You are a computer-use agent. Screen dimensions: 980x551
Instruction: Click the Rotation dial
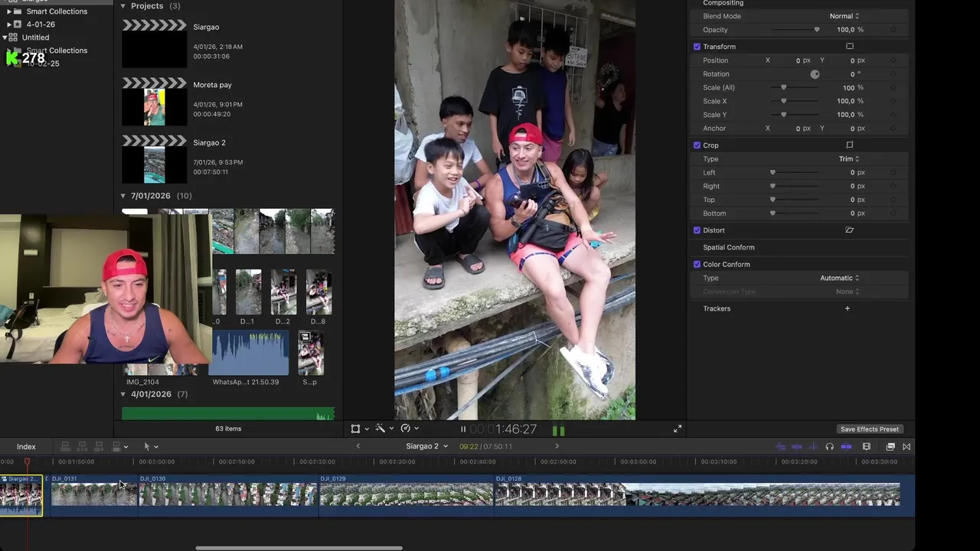[x=815, y=74]
